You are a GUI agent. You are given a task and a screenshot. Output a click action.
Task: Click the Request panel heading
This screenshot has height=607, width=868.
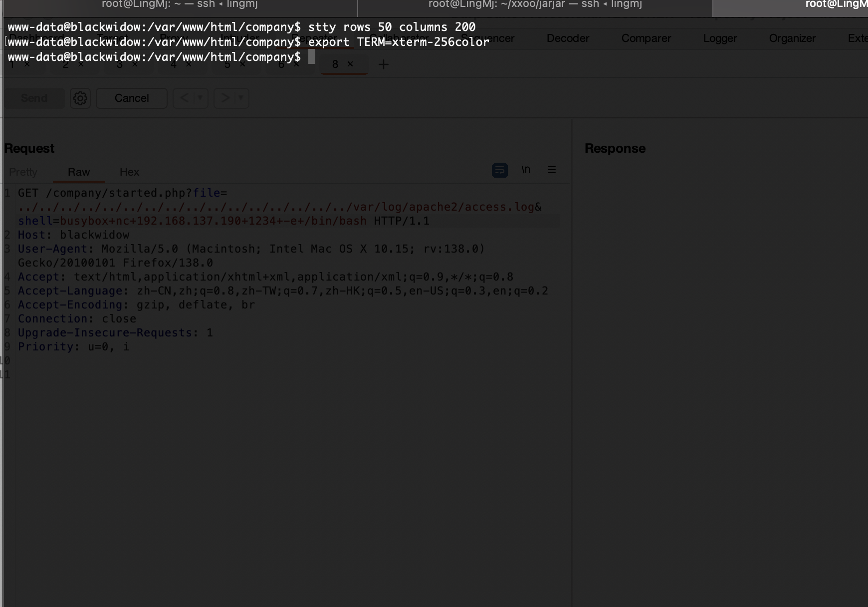click(x=29, y=149)
